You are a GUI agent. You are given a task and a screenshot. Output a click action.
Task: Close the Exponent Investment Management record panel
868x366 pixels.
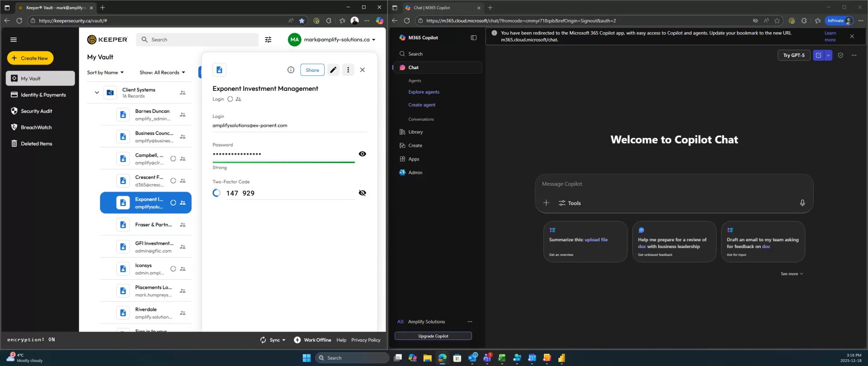(363, 70)
